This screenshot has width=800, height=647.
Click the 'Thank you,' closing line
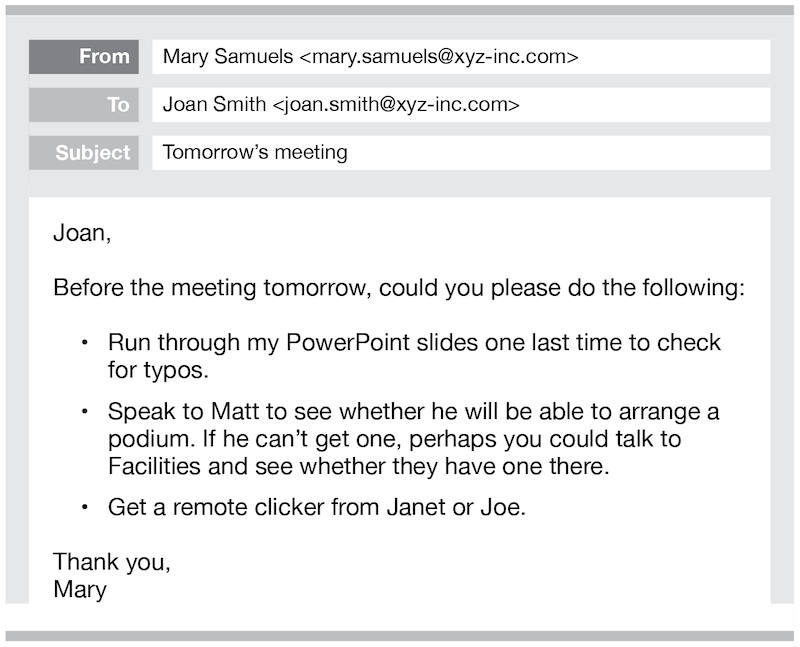pos(112,562)
